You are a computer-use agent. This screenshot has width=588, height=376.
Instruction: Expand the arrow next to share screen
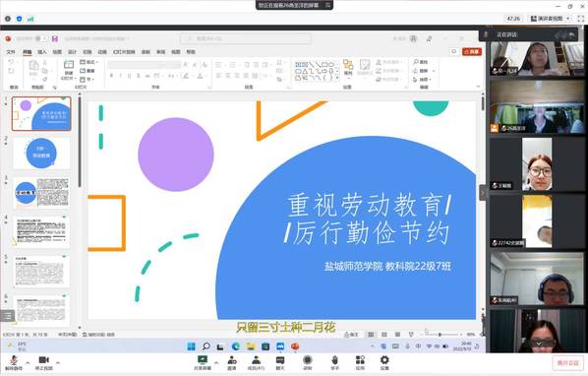[x=216, y=362]
